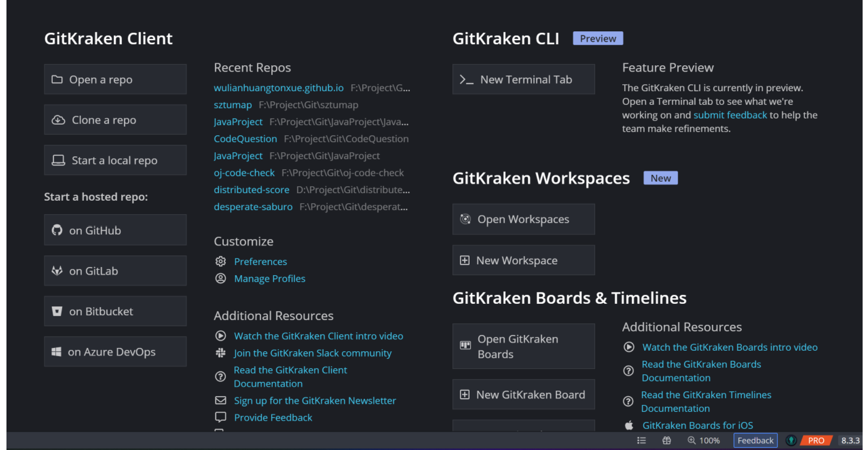Click the F:\Project\Git\CodeQuestion path text

pyautogui.click(x=346, y=139)
